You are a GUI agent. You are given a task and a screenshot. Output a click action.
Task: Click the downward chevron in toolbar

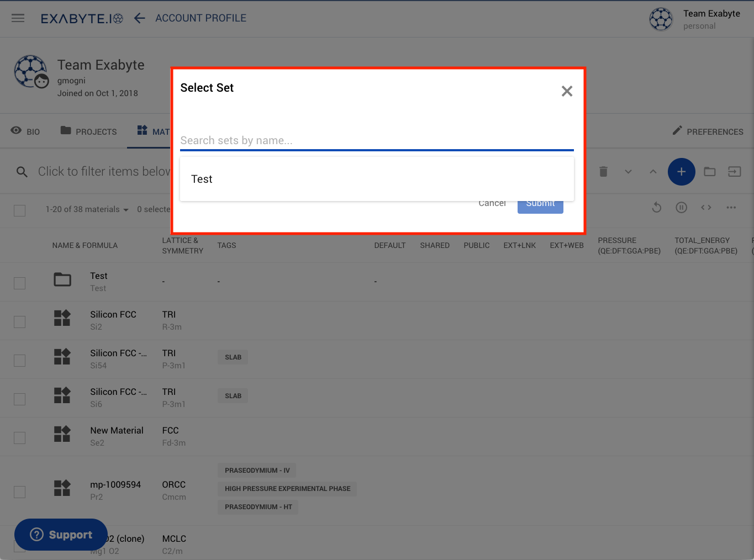point(628,172)
